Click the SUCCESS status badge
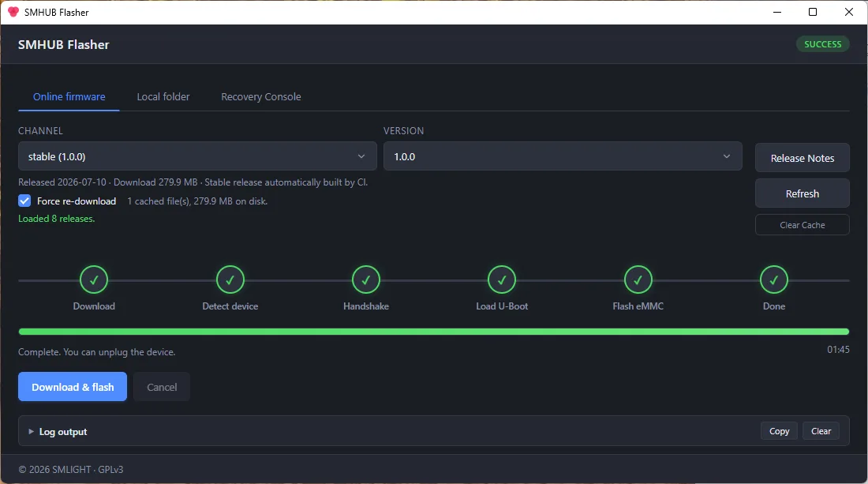This screenshot has height=484, width=868. (x=822, y=44)
